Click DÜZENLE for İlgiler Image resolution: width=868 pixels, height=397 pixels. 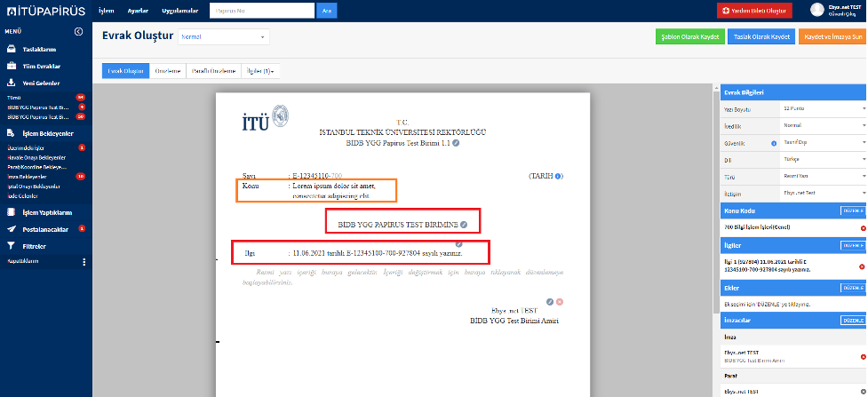tap(853, 245)
